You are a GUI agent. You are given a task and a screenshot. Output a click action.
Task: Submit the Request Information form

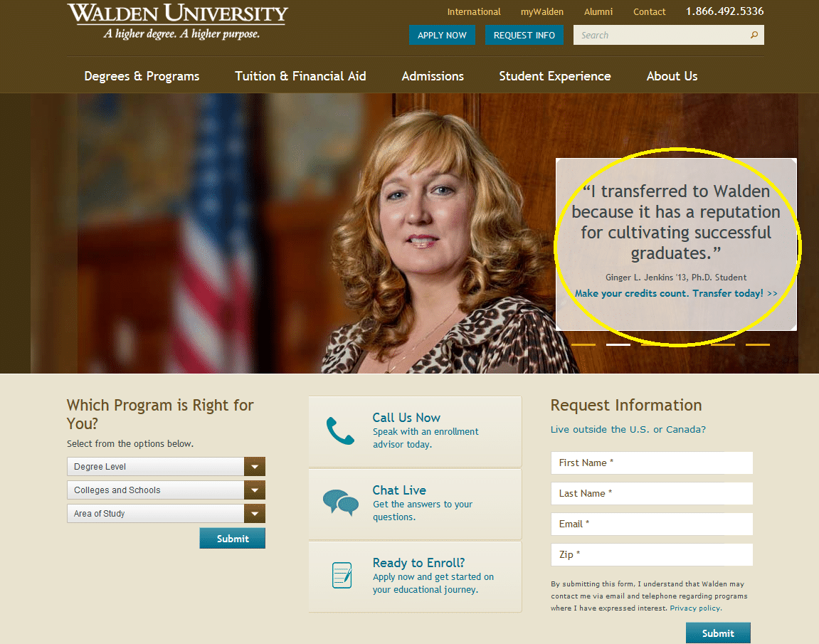718,633
